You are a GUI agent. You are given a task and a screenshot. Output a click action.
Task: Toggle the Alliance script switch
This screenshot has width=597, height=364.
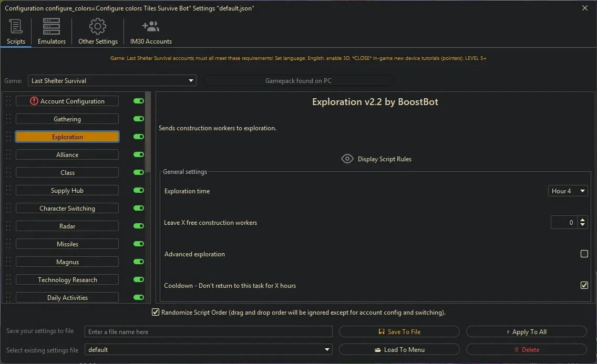pos(139,154)
